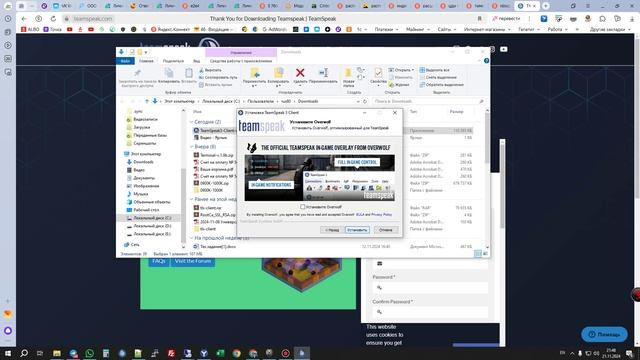
Task: Click the Password field on the webpage
Action: [430, 288]
